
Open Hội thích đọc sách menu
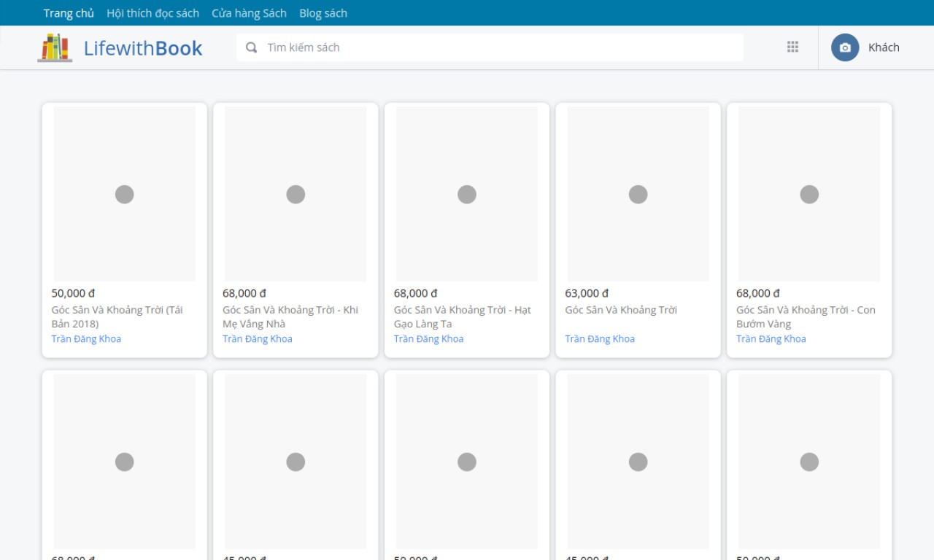pyautogui.click(x=153, y=13)
